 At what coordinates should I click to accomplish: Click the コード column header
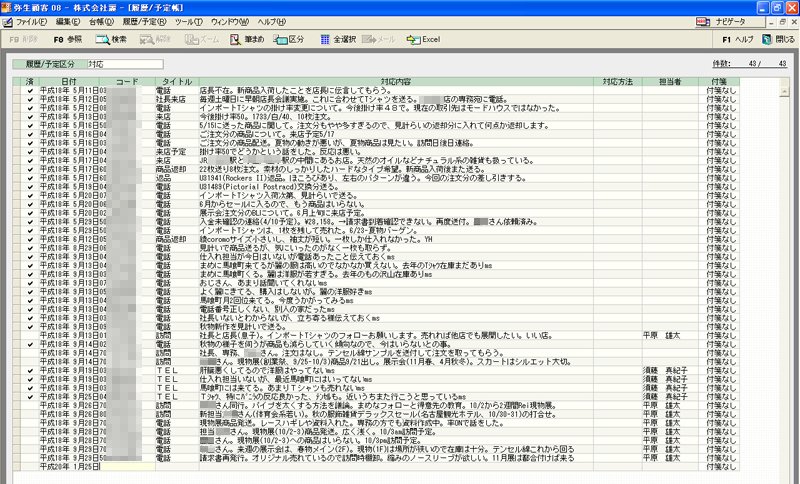tap(127, 82)
